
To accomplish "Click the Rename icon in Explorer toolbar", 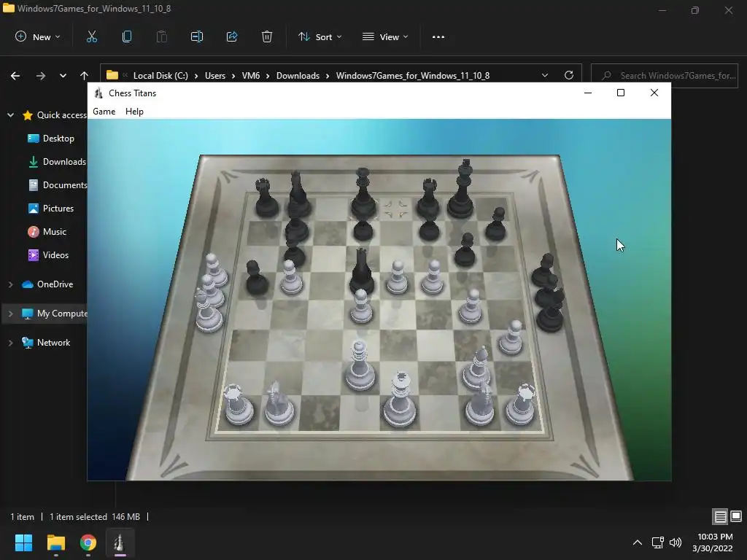I will pos(197,36).
